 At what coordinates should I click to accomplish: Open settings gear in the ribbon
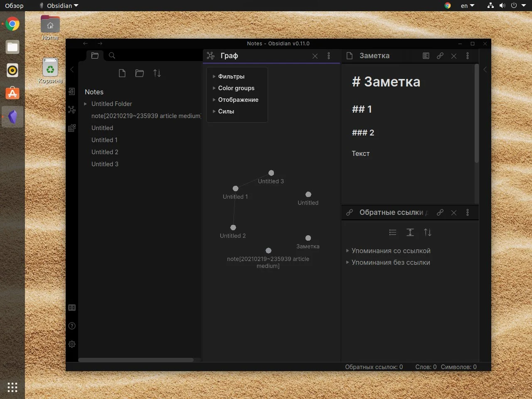72,344
